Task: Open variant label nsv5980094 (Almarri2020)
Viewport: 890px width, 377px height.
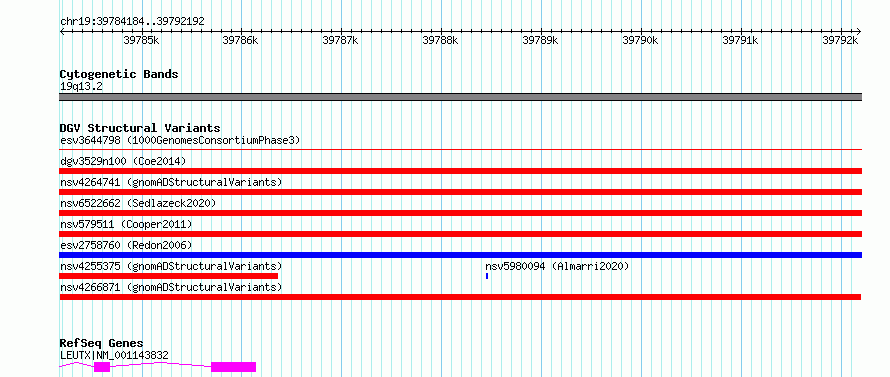Action: 557,266
